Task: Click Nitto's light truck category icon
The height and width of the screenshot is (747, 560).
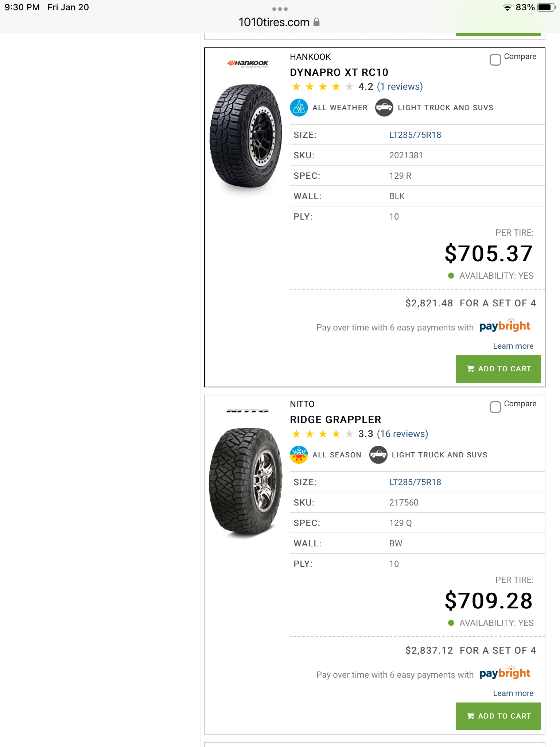Action: (x=378, y=455)
